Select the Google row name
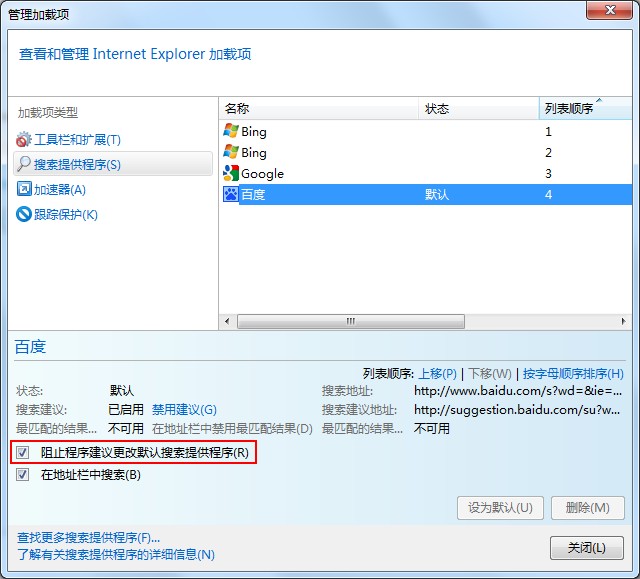 point(262,174)
